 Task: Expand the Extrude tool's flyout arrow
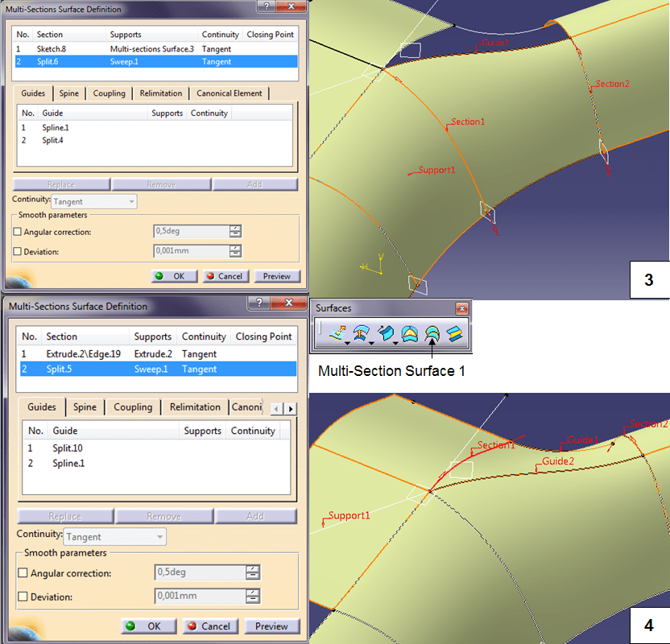pos(345,343)
